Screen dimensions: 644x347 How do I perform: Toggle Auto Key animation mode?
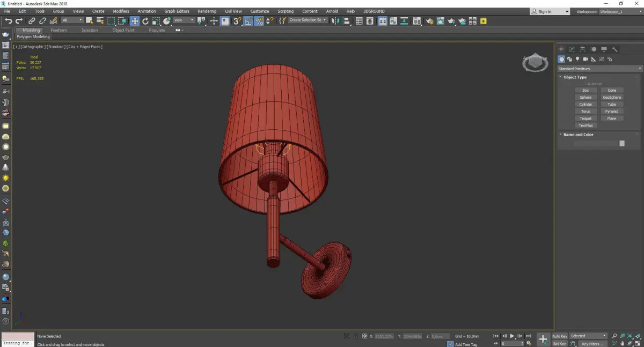tap(559, 336)
